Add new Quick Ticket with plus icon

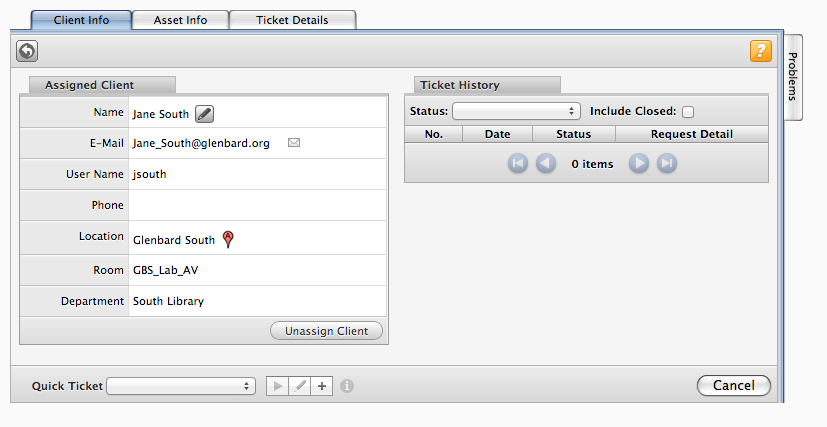pos(321,386)
